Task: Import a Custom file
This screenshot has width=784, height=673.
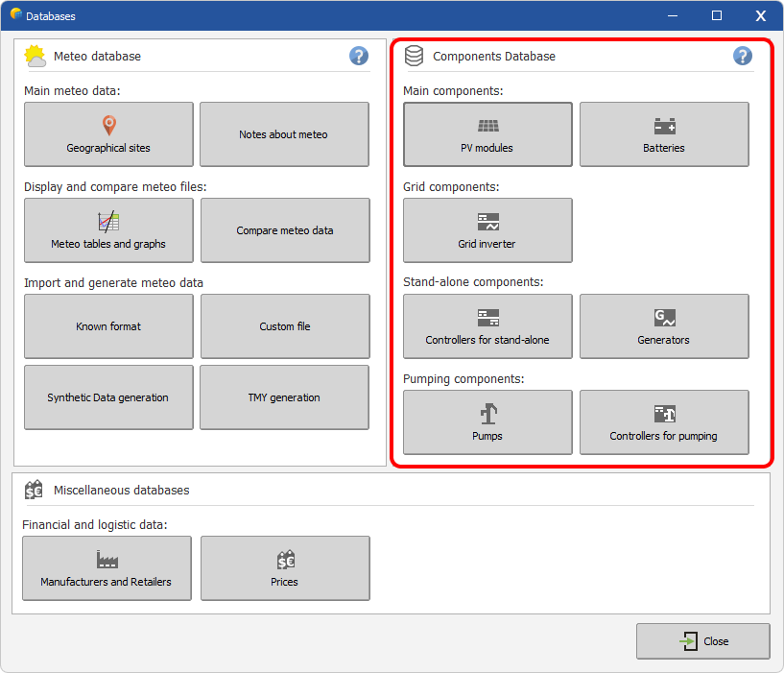Action: tap(285, 326)
